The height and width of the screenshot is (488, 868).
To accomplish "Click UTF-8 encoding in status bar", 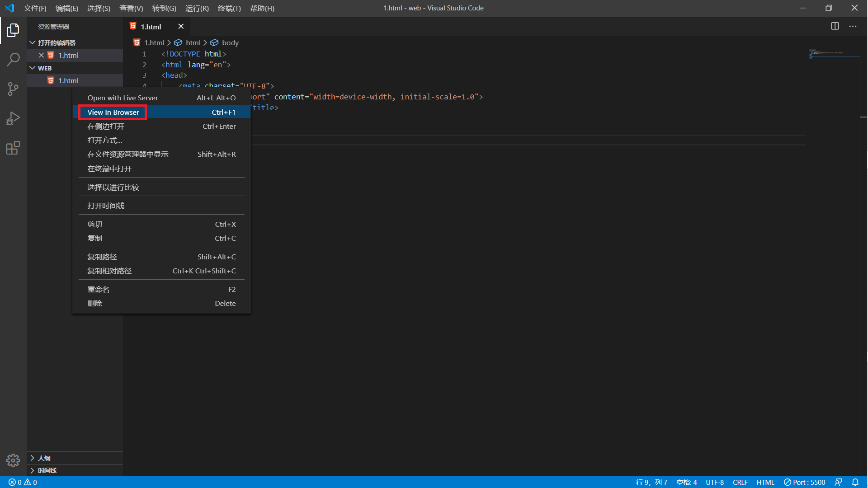I will click(715, 482).
